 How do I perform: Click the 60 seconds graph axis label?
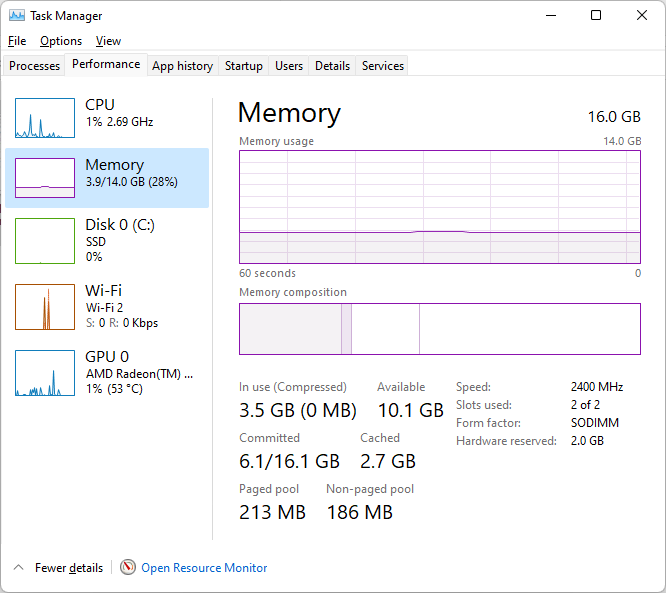(x=267, y=273)
